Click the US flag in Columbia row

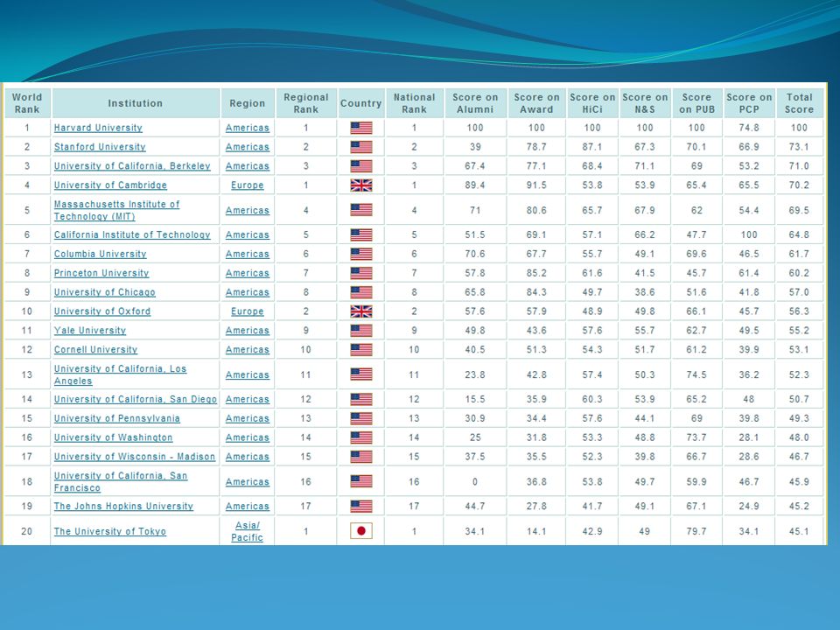tap(361, 255)
